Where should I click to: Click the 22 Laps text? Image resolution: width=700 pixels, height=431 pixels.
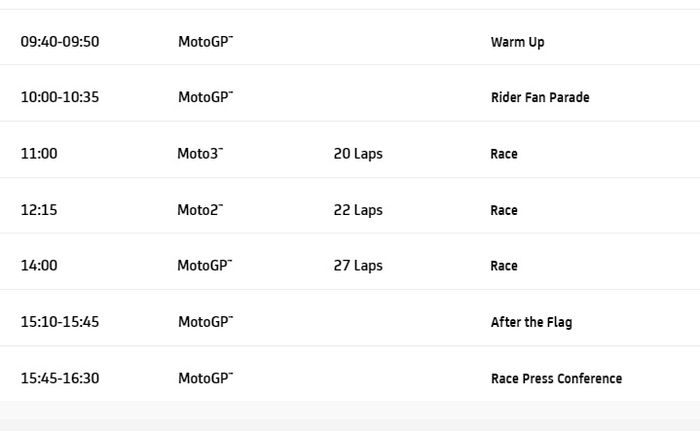tap(358, 210)
